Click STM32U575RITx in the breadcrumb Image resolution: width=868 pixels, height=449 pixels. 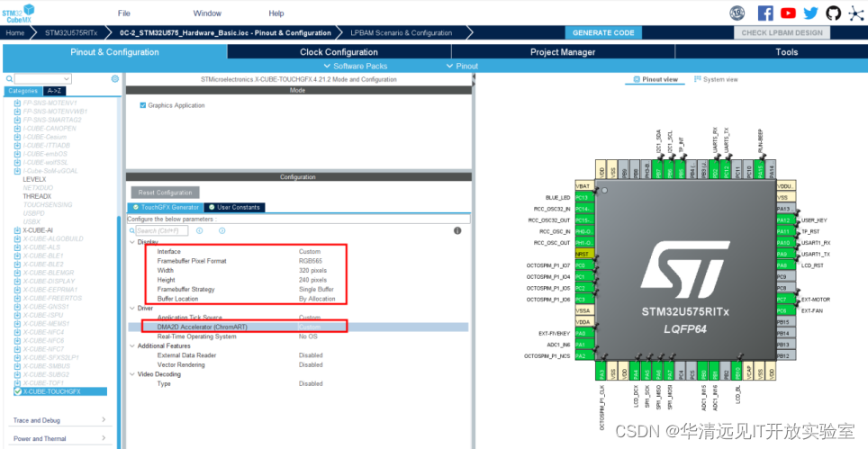click(71, 32)
